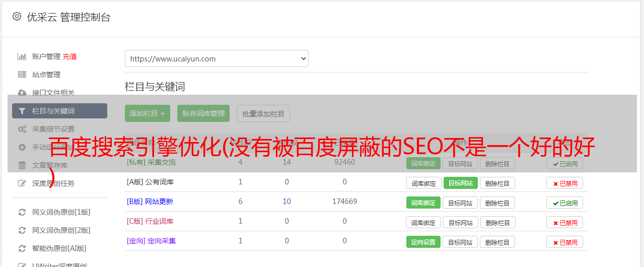Open the [私有] 采集交流 column
The height and width of the screenshot is (267, 644).
pos(152,162)
